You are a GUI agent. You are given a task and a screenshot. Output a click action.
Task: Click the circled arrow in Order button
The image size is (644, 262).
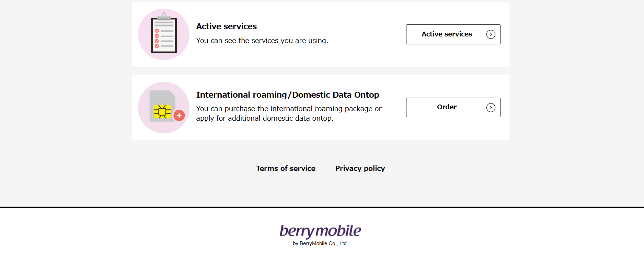[x=491, y=108]
